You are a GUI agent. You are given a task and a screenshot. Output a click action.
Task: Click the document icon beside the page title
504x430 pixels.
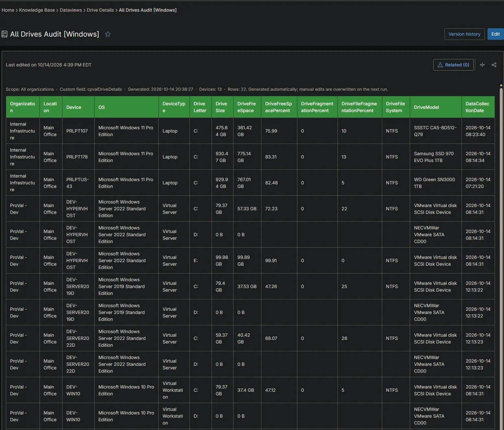point(5,34)
